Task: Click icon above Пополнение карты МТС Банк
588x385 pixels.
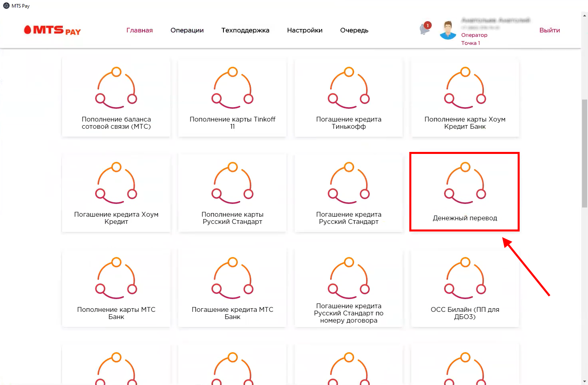Action: pyautogui.click(x=116, y=278)
